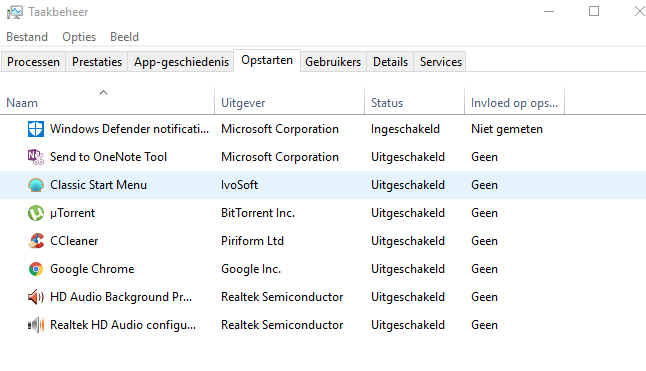Click Microsoft Corporation in the Windows Defender row
The image size is (646, 371).
280,129
